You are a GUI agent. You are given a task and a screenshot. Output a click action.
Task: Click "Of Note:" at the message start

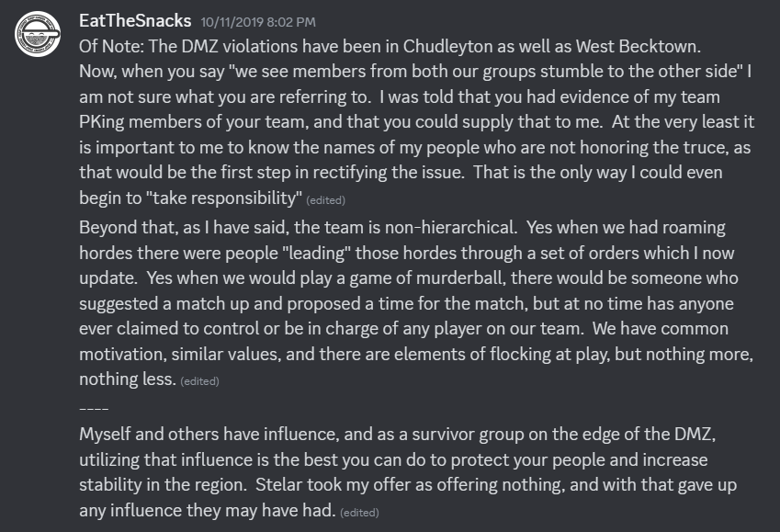[111, 46]
